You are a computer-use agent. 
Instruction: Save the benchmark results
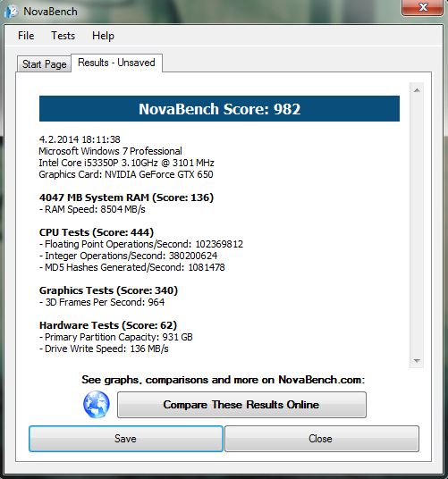[126, 439]
